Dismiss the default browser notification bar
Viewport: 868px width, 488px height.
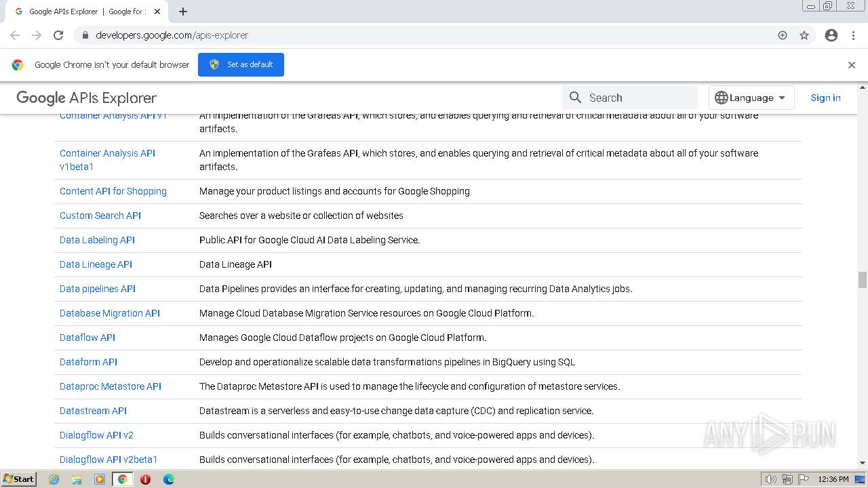(x=852, y=65)
